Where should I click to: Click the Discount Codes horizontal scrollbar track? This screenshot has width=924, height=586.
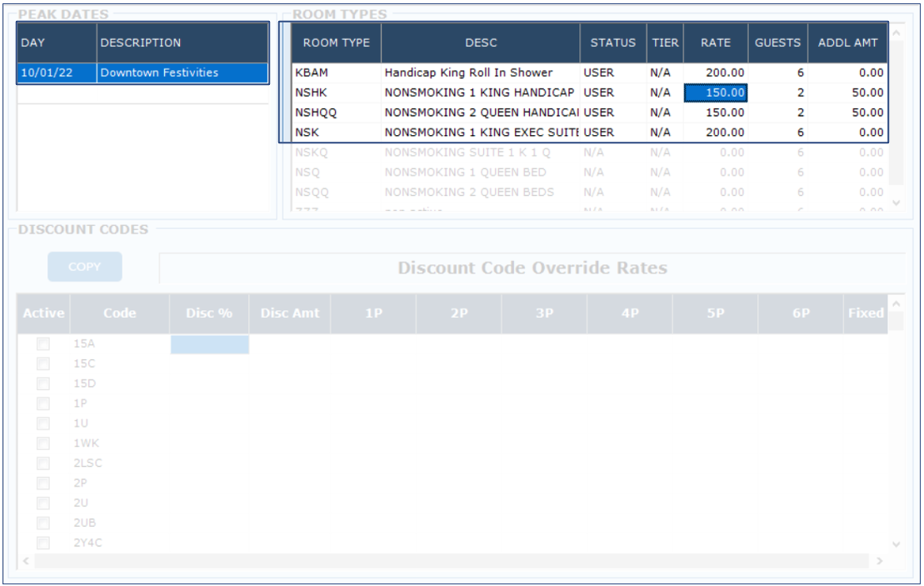[450, 562]
